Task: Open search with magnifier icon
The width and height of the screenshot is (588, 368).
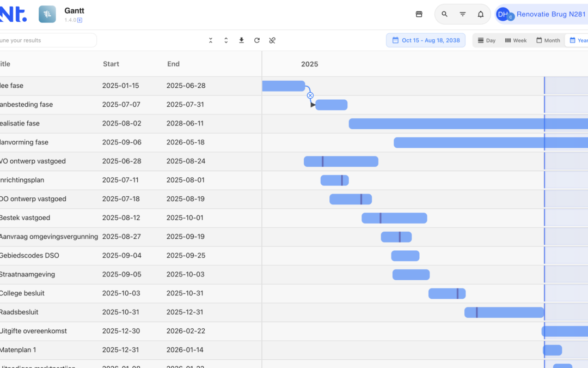Action: (x=444, y=14)
